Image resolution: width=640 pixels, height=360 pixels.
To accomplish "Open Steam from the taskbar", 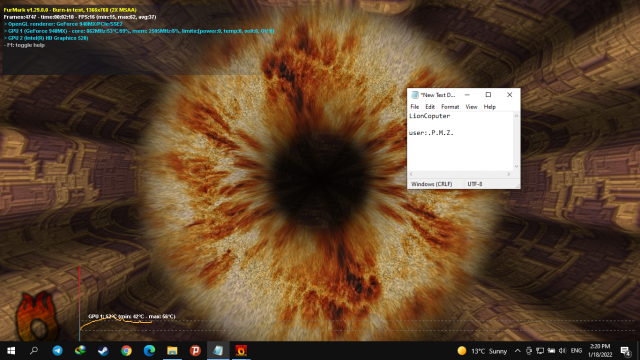I will tap(103, 351).
